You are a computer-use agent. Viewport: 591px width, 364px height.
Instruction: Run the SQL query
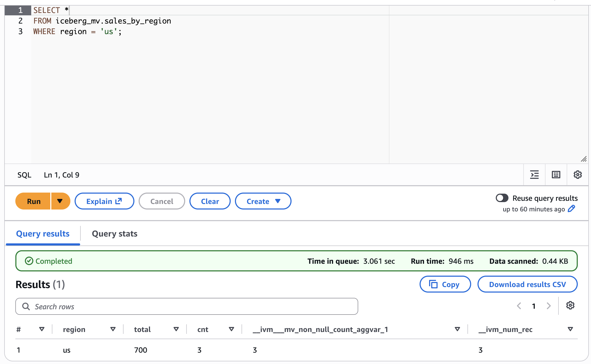[x=33, y=201]
